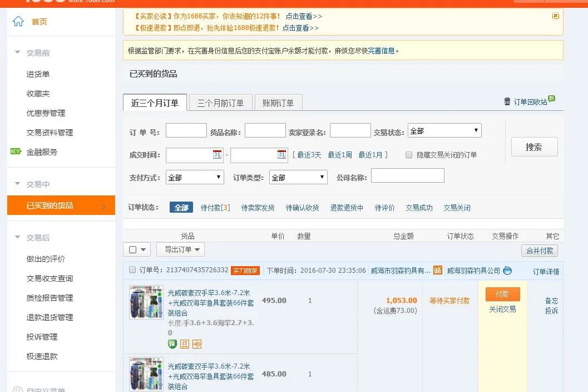Tick checkbox for order 2137407435726332
Image resolution: width=588 pixels, height=392 pixels.
(132, 269)
